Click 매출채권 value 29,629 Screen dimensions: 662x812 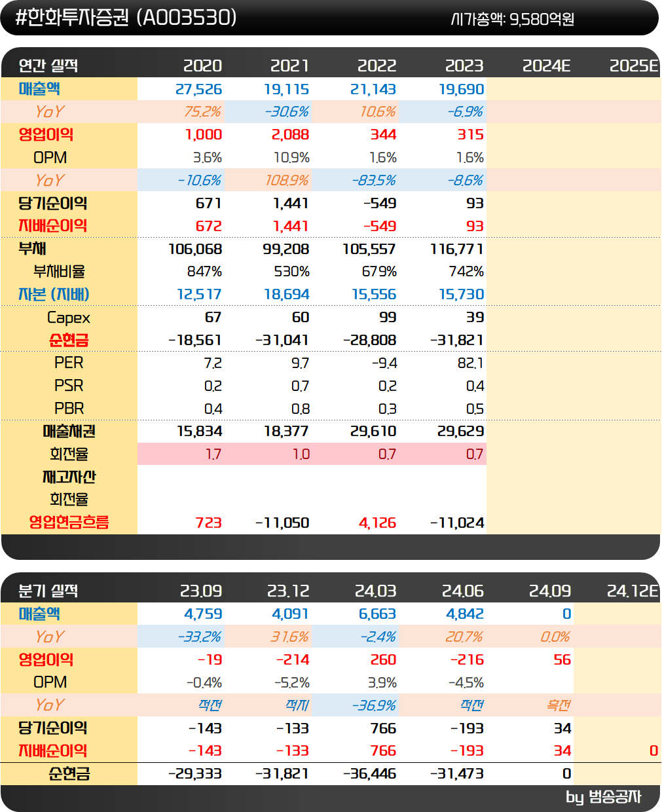coord(461,431)
